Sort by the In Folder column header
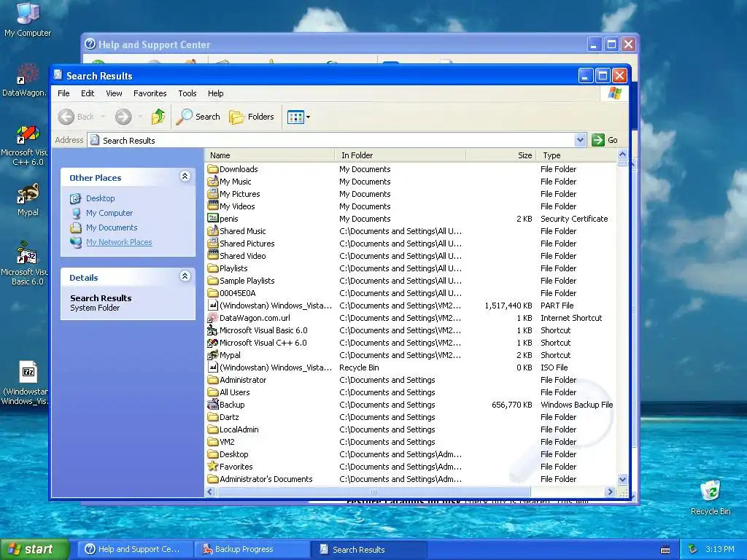 tap(400, 155)
